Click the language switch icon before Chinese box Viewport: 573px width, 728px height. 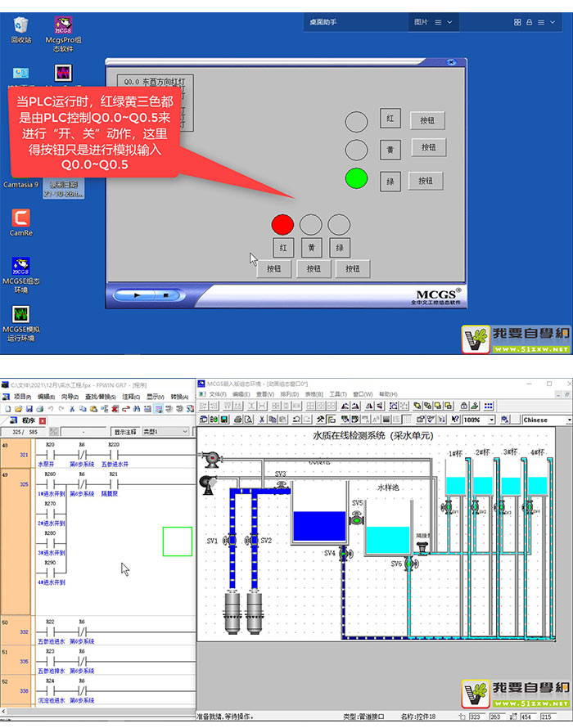[505, 420]
